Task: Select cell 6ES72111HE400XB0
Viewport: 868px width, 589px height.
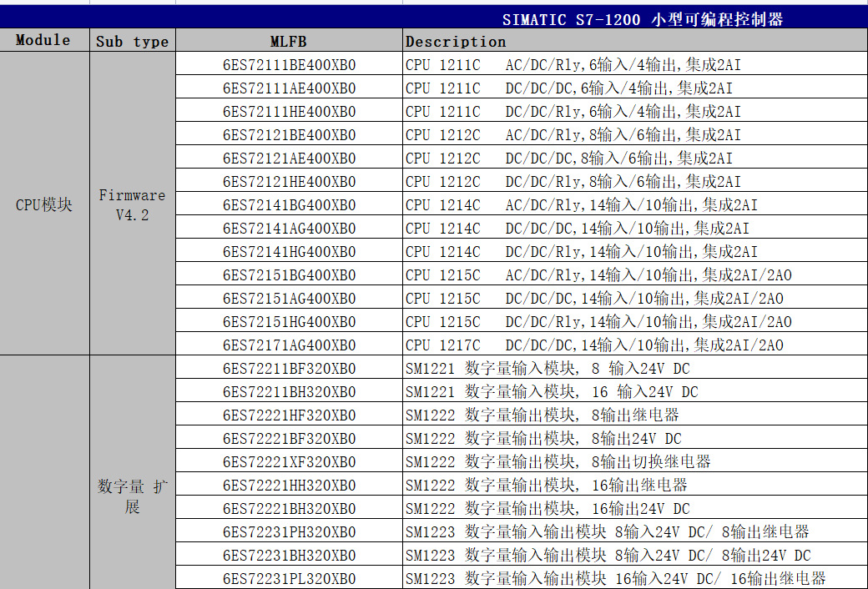Action: (289, 111)
